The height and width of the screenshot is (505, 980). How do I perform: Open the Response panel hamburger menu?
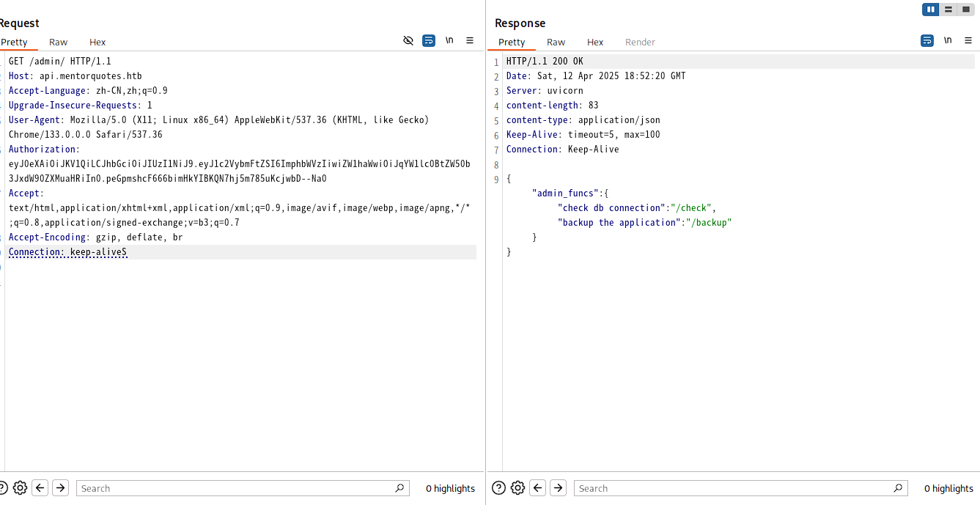click(968, 40)
